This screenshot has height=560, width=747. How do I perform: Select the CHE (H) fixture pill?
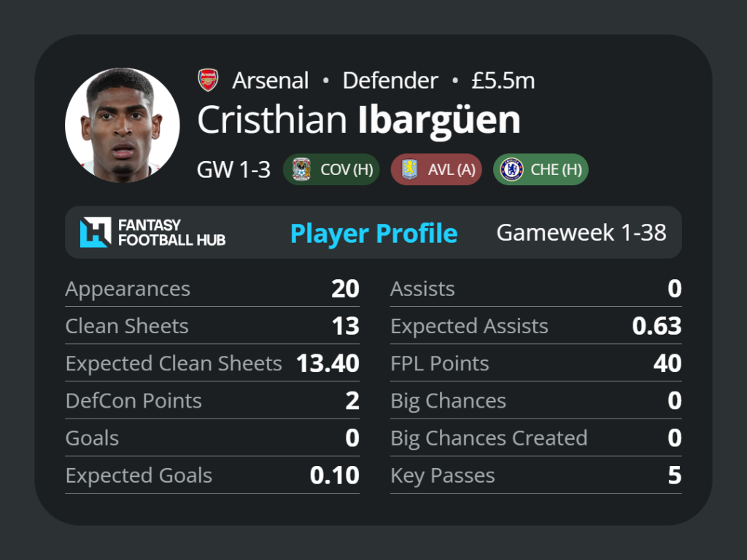[541, 169]
